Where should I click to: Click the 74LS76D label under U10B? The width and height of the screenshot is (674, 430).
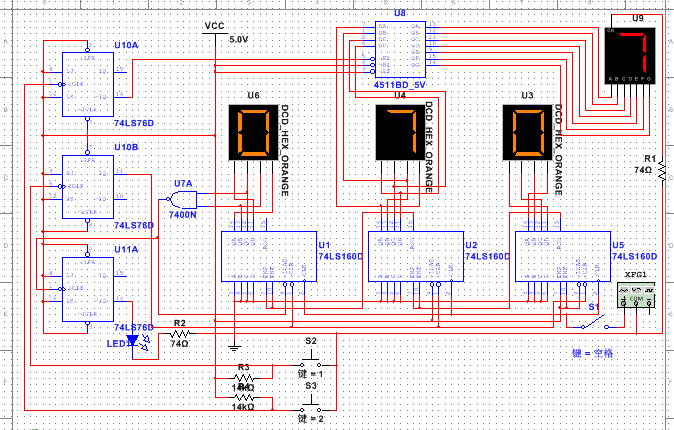[x=134, y=225]
